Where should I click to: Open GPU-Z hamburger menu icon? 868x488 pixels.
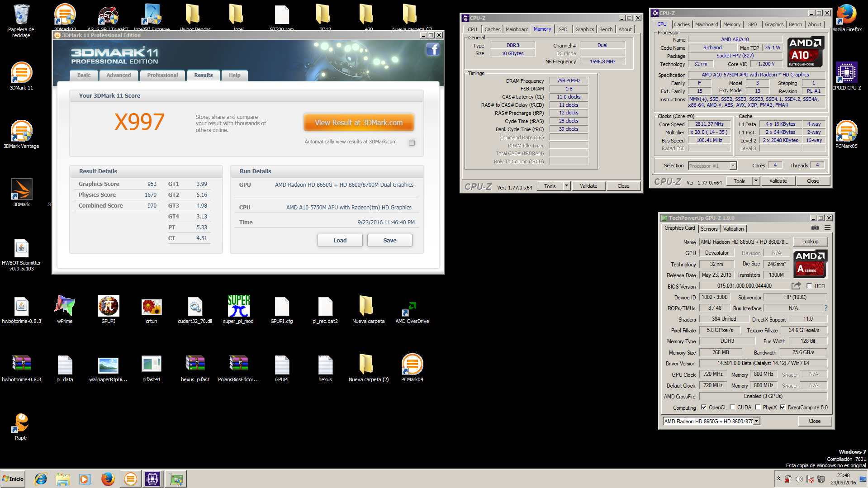pos(827,228)
